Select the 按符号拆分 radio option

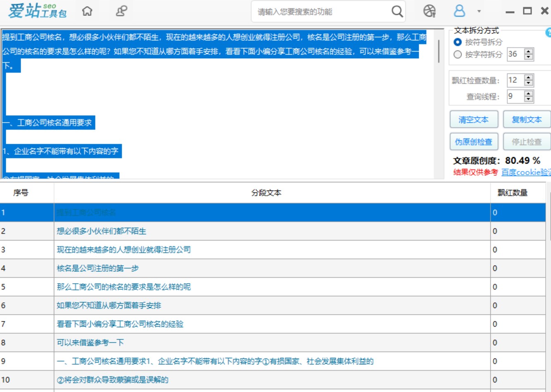click(x=458, y=42)
